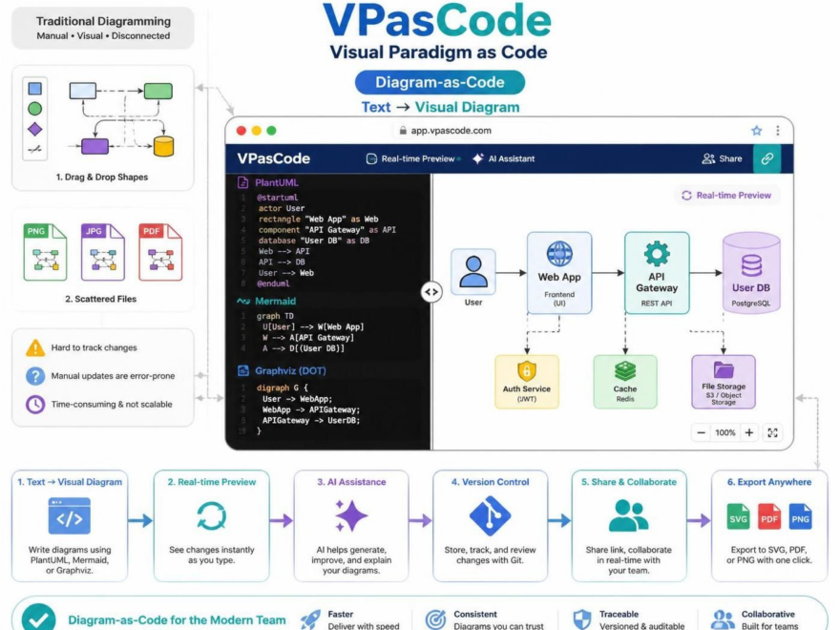Click the square shape in shape palette
The height and width of the screenshot is (630, 840).
34,89
